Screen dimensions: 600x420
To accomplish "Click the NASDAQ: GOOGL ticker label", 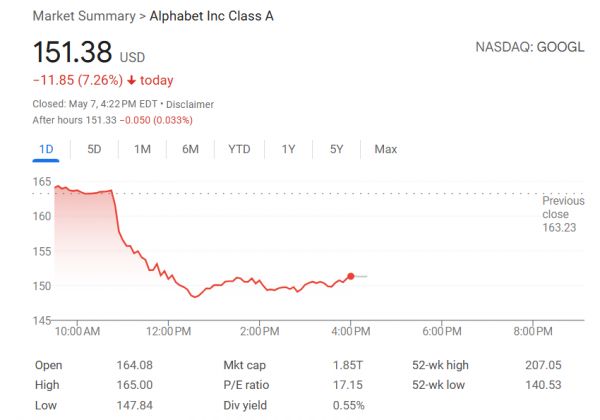I will click(531, 48).
